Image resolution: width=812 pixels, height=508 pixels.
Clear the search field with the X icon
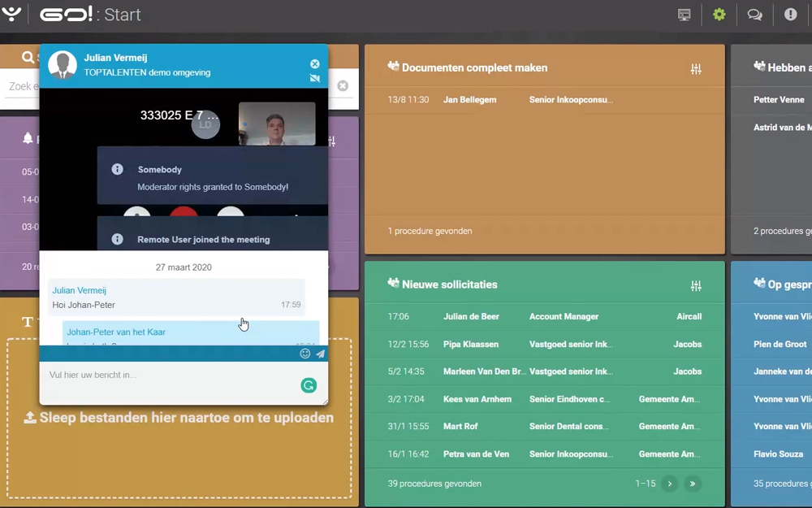click(x=343, y=86)
